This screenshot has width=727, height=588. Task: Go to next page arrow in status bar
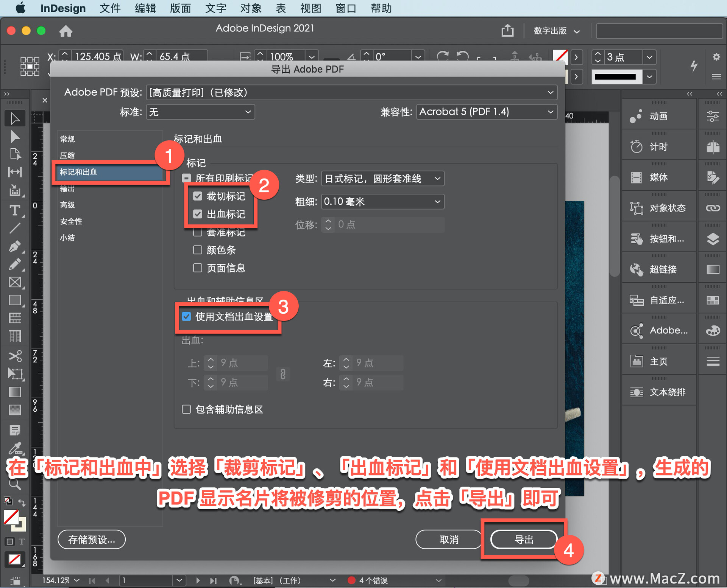pos(198,580)
